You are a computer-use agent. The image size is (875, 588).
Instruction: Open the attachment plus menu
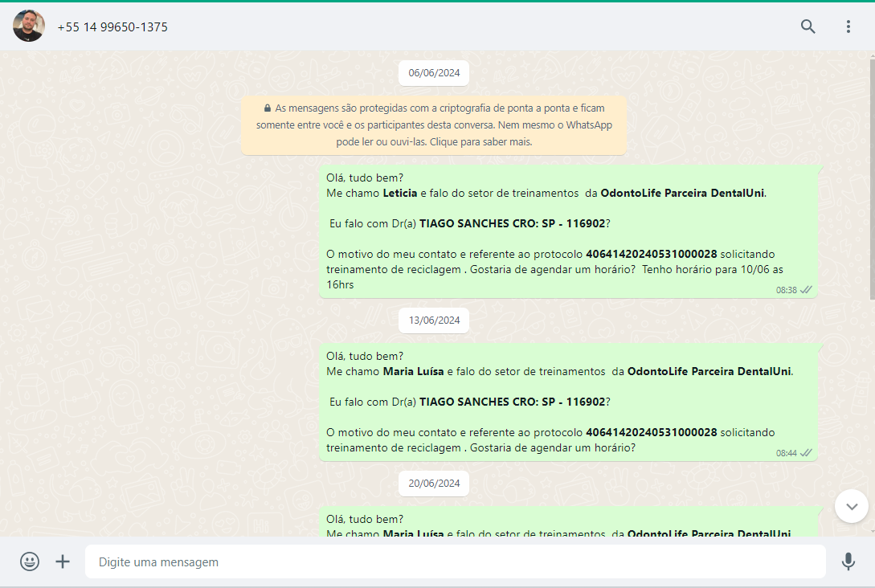coord(63,561)
